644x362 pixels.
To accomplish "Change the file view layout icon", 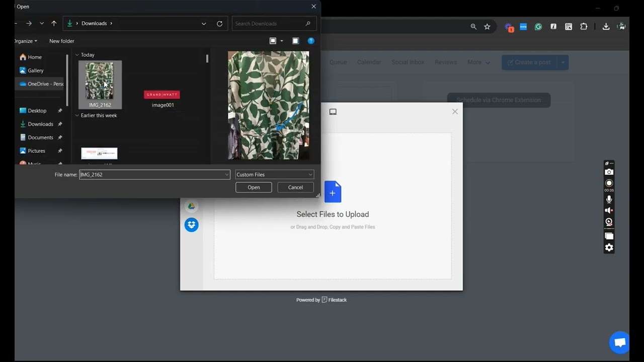I will click(273, 41).
